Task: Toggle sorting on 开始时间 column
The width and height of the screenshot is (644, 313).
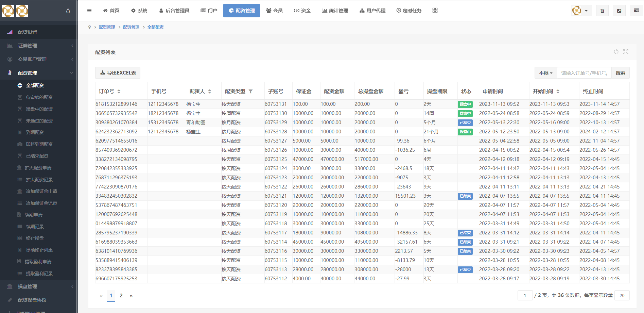Action: click(558, 92)
